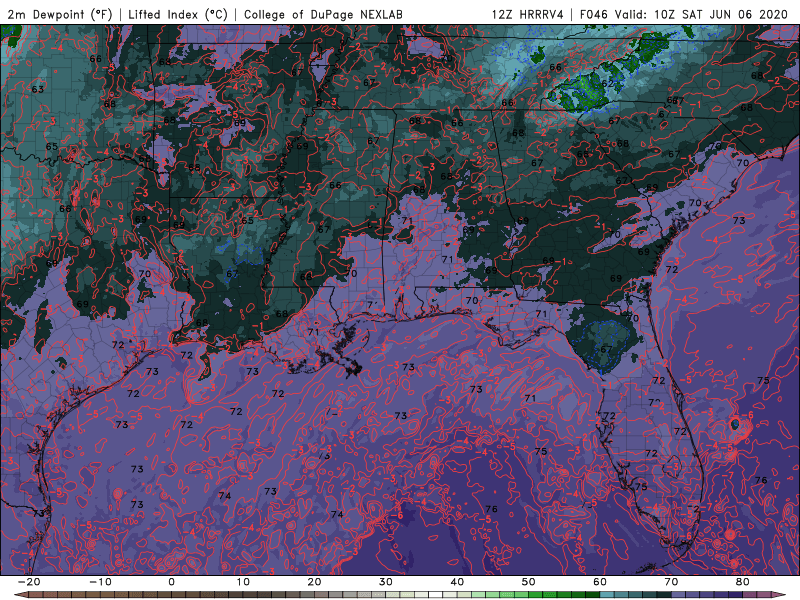800x600 pixels.
Task: Click the "40" color scale label
Action: [x=457, y=582]
